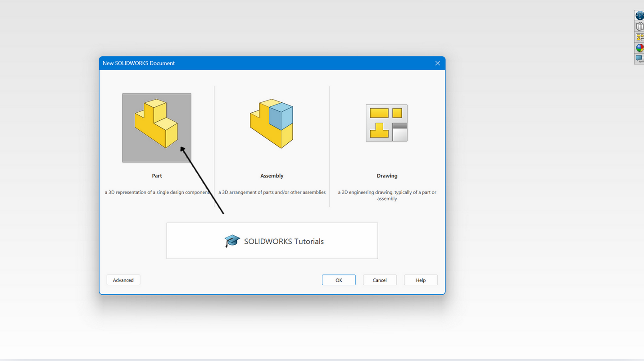Click 'a 3D representation of a single design component'

158,192
